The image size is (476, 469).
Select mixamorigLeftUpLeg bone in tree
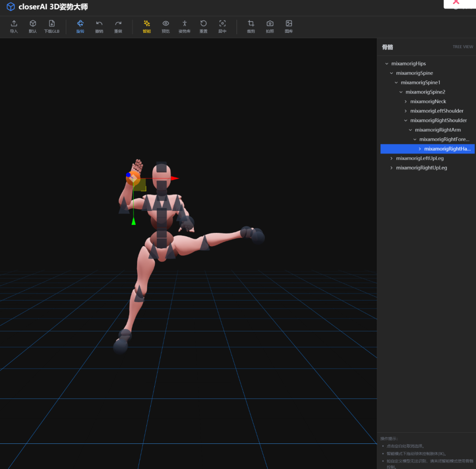tap(420, 158)
